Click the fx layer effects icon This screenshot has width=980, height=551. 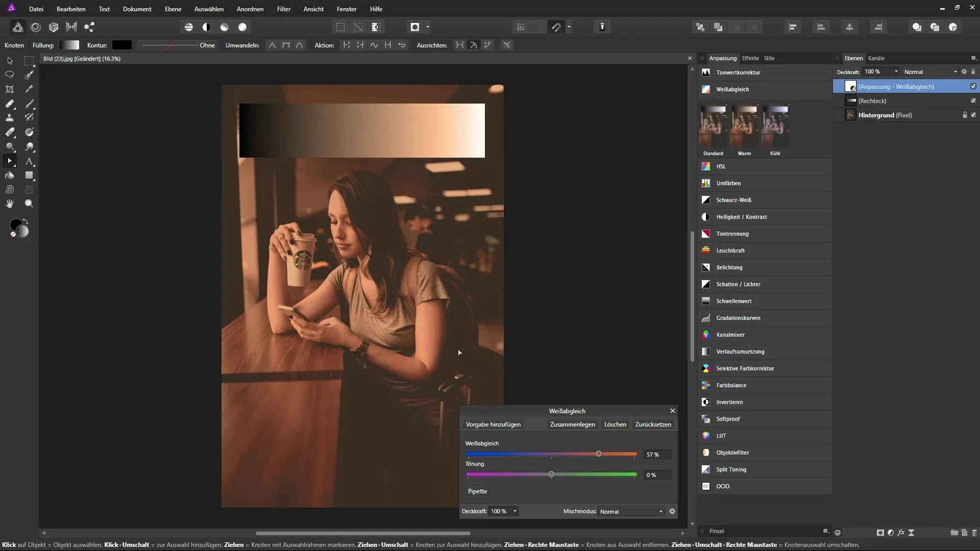(901, 532)
